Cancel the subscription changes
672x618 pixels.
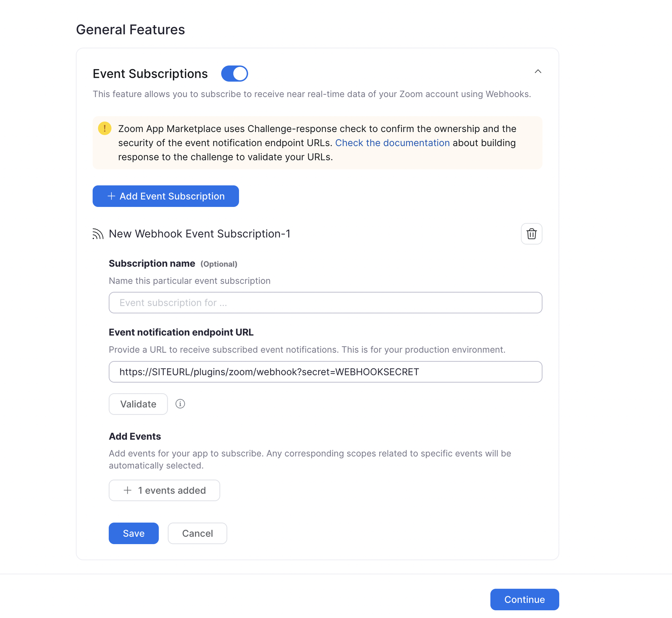(x=197, y=533)
